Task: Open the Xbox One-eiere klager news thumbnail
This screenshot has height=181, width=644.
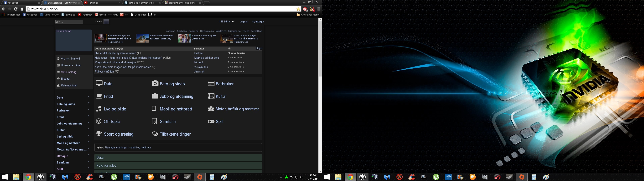Action: coord(227,38)
